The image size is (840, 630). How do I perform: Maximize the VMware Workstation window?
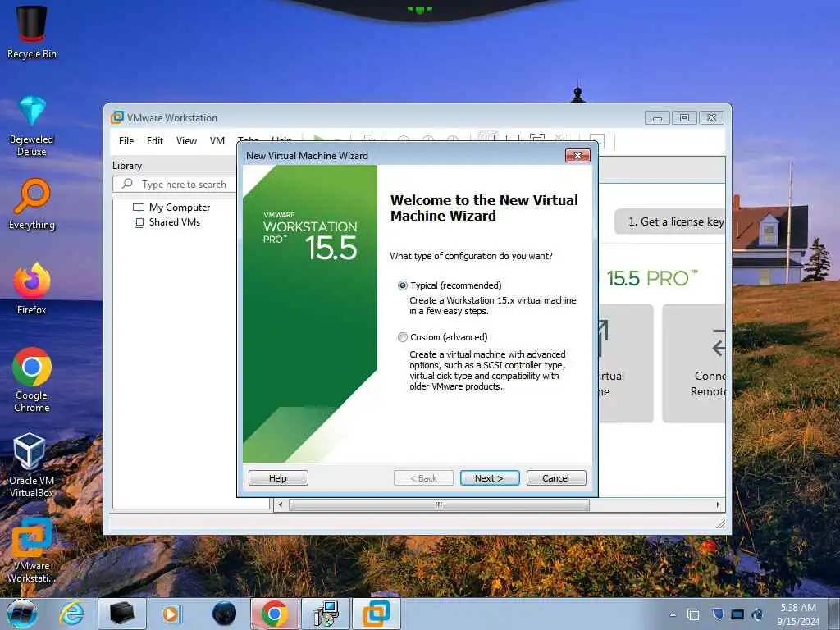pyautogui.click(x=684, y=117)
